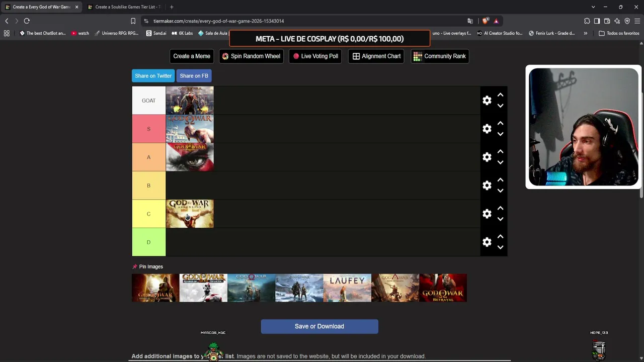Open settings gear for the B tier row
Screen dimensions: 644x362
[x=487, y=186]
